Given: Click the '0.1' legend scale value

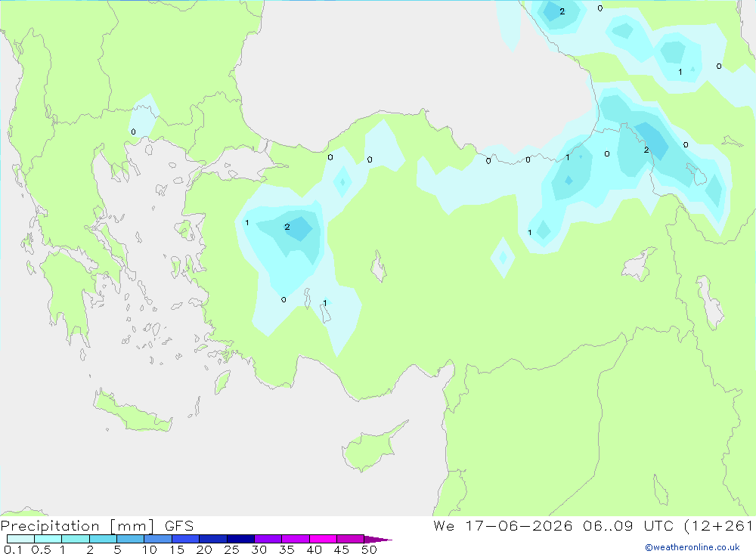Looking at the screenshot, I should point(13,549).
